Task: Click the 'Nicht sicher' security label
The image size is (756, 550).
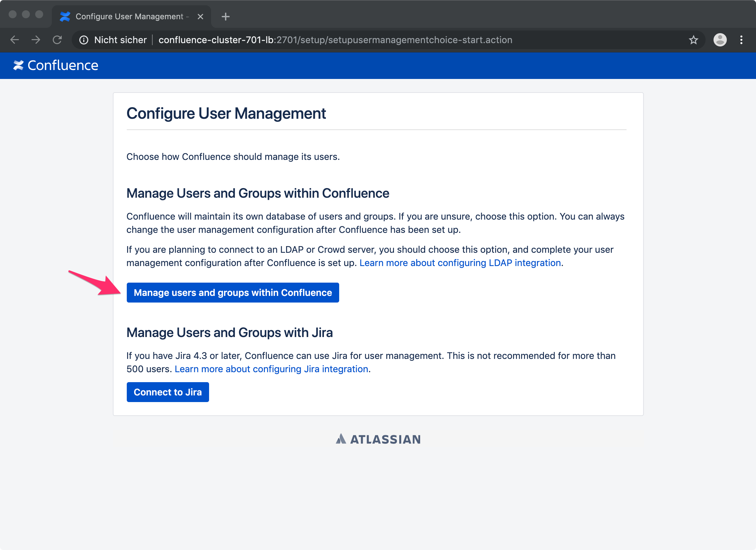Action: coord(120,40)
